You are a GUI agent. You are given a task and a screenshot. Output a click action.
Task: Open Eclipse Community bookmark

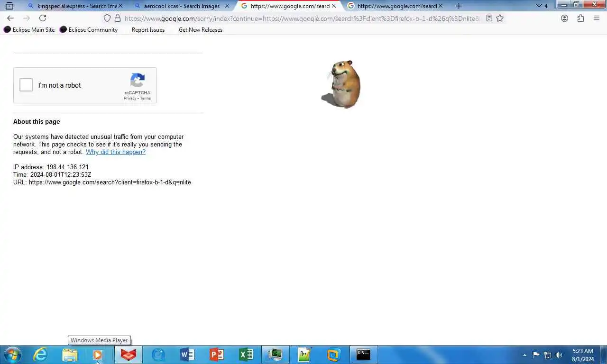[89, 30]
